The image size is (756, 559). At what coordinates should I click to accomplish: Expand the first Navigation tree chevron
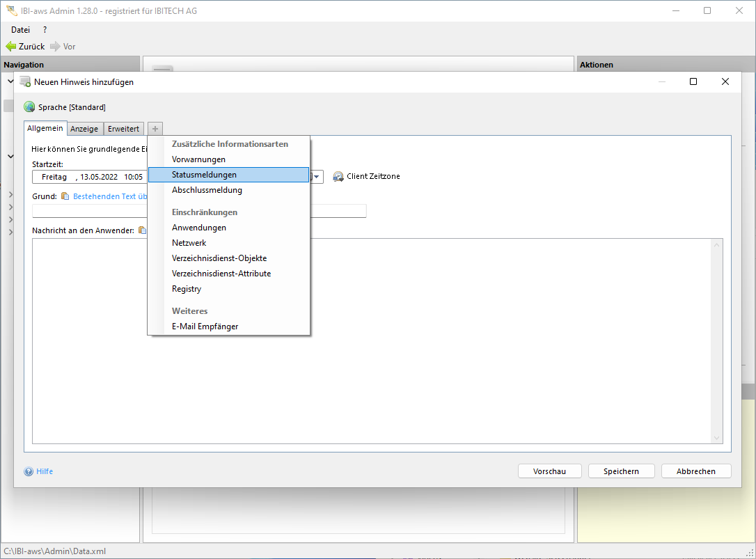(10, 81)
